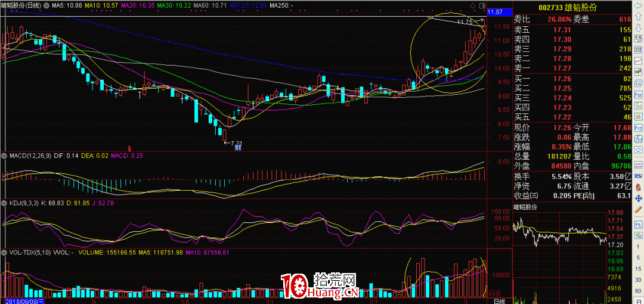
Task: Click the X10 volume scale label
Action: 493,294
